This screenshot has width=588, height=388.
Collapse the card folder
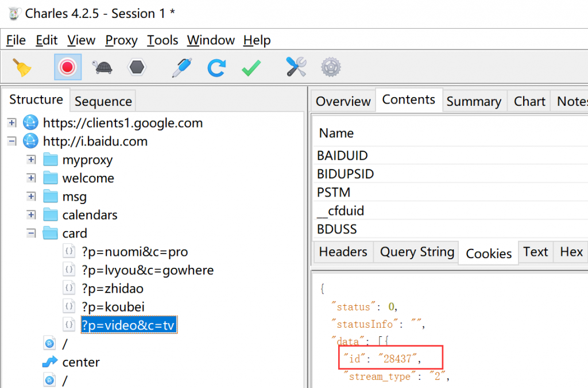click(32, 233)
